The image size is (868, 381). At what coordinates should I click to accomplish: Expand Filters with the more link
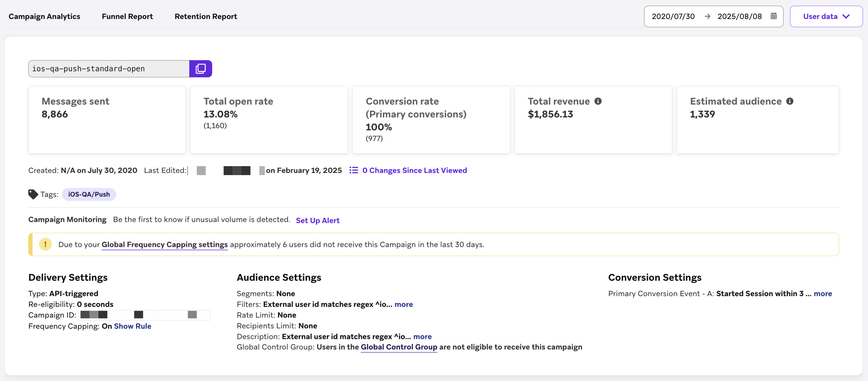click(x=404, y=304)
